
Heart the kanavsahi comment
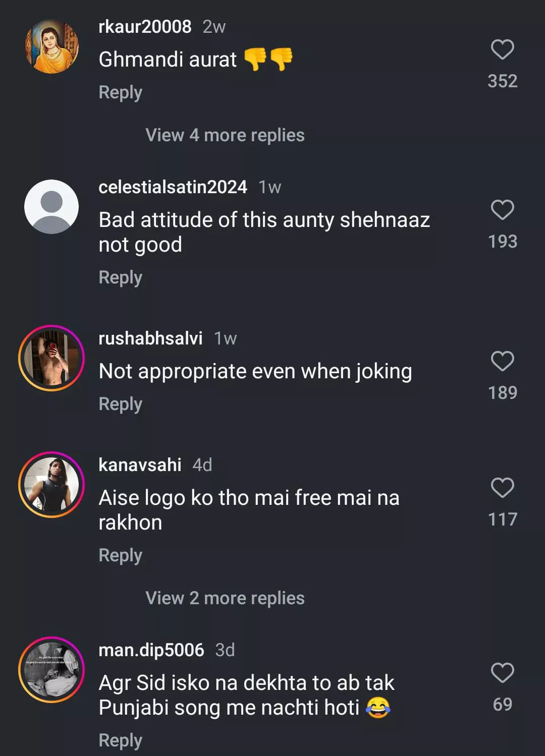(502, 488)
